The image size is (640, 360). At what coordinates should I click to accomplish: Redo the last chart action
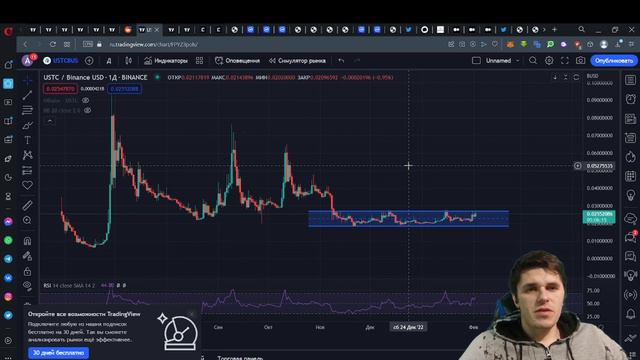pyautogui.click(x=357, y=60)
